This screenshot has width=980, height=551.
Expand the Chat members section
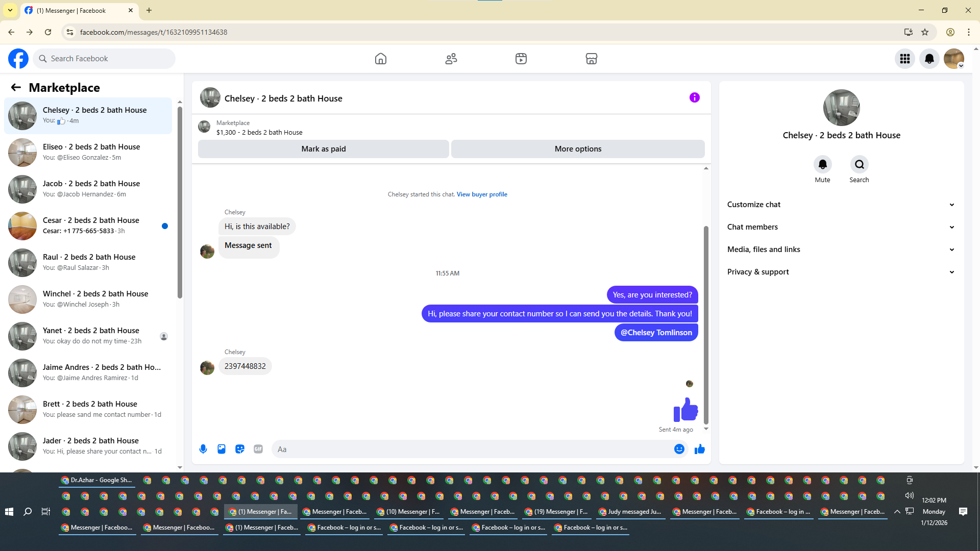841,227
